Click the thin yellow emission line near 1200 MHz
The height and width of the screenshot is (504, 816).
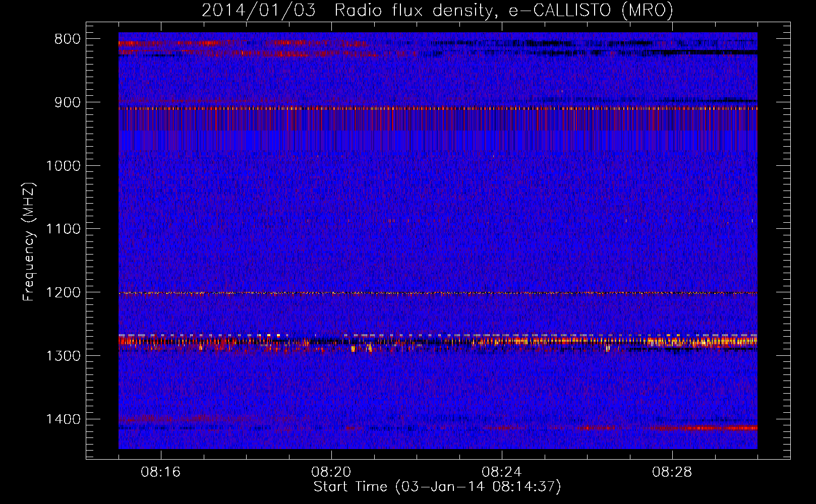pyautogui.click(x=438, y=293)
